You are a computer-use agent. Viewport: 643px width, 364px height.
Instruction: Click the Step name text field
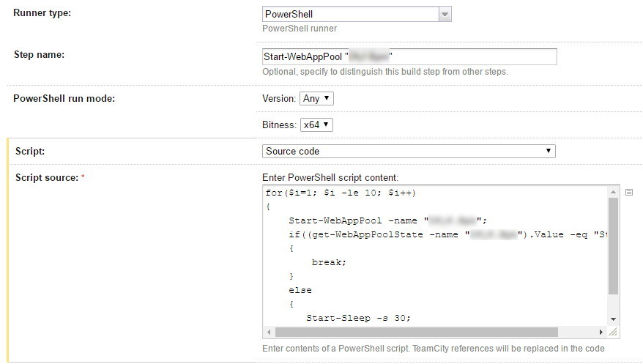point(409,57)
